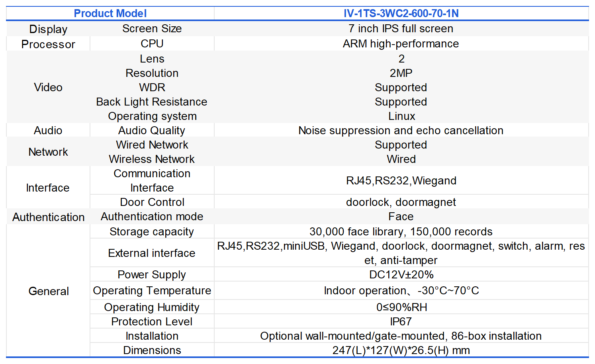This screenshot has width=595, height=364.
Task: Select 'Supported' in Wired Network row
Action: click(401, 145)
